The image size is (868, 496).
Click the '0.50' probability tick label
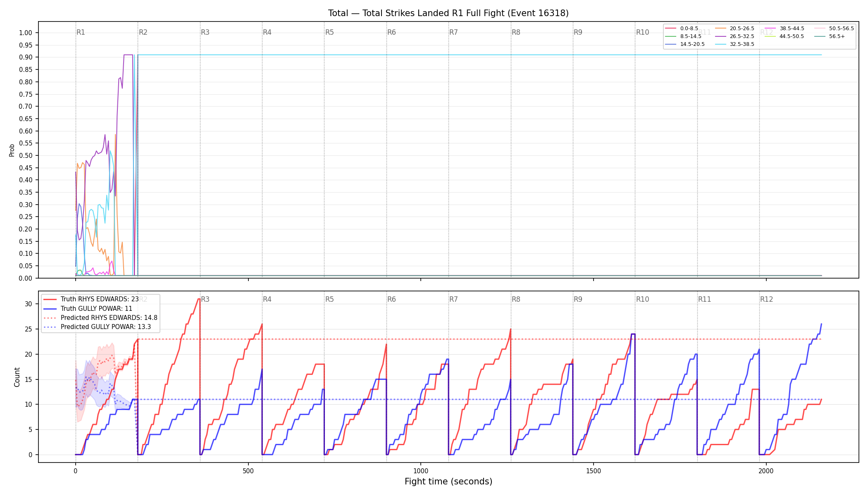click(26, 156)
